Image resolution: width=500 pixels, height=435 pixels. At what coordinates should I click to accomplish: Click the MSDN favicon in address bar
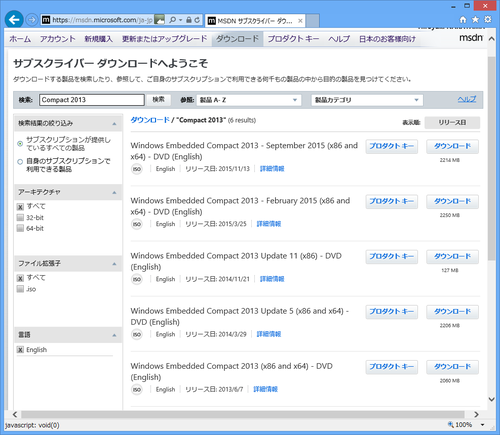click(x=46, y=20)
